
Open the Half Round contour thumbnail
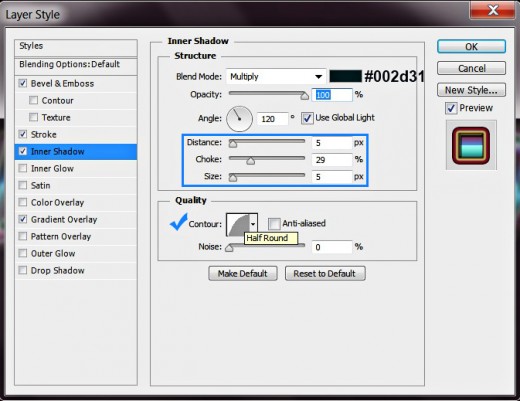(x=238, y=225)
